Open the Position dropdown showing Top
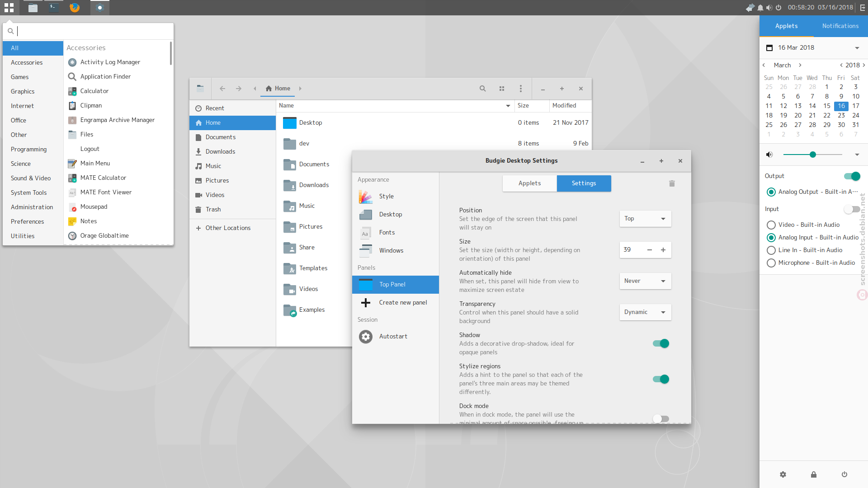The height and width of the screenshot is (488, 868). pyautogui.click(x=645, y=219)
